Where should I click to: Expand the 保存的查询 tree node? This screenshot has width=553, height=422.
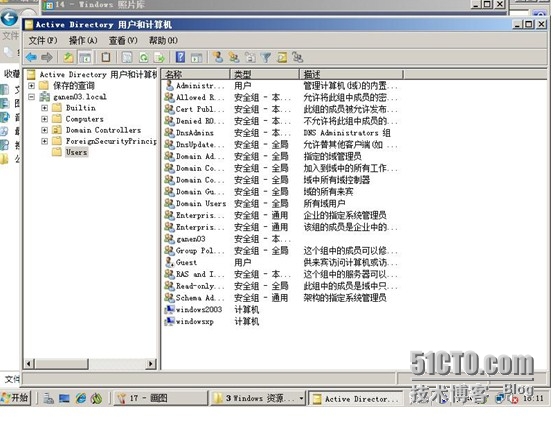pos(31,85)
